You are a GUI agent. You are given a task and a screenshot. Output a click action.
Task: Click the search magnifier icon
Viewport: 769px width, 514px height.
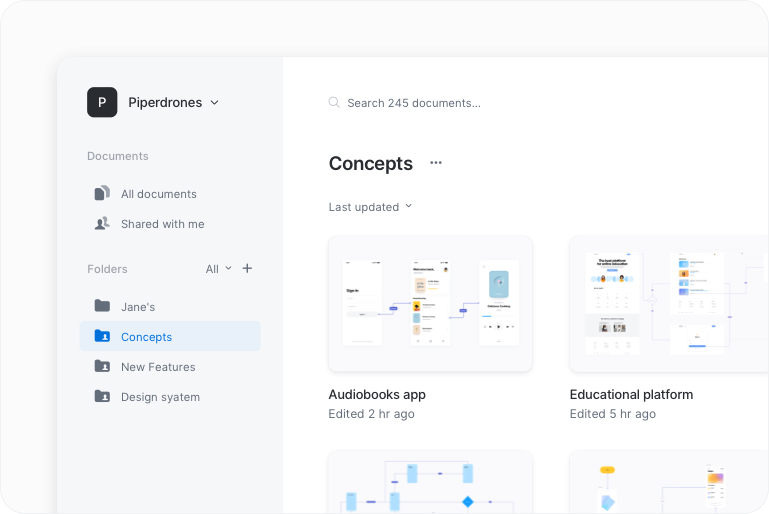coord(334,103)
